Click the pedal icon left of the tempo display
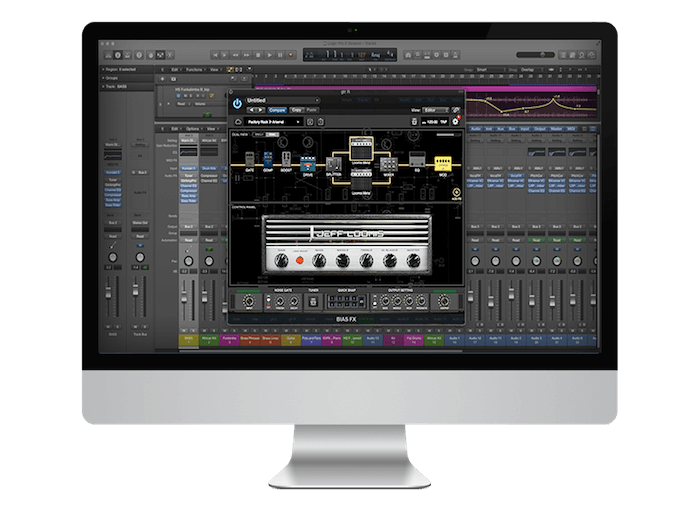 pyautogui.click(x=414, y=121)
